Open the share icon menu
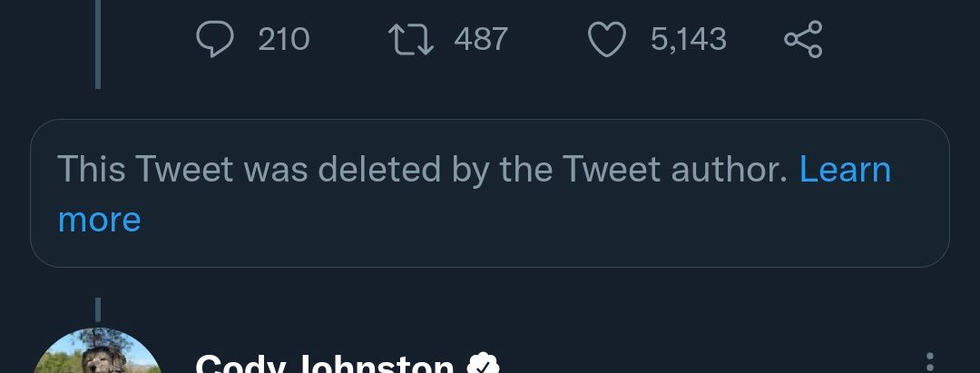 click(x=803, y=39)
